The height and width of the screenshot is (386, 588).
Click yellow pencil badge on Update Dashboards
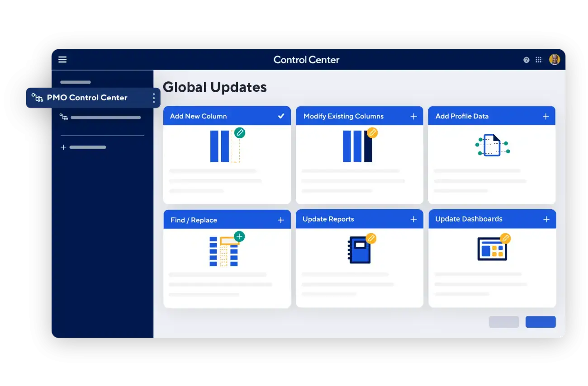click(505, 238)
